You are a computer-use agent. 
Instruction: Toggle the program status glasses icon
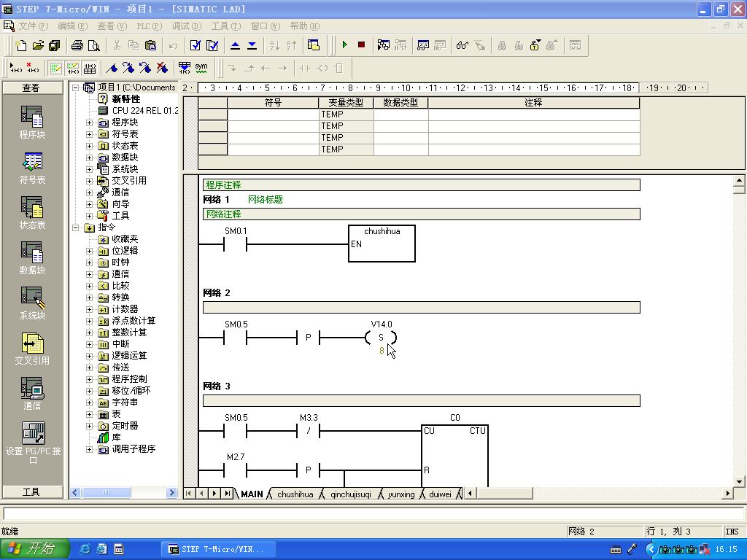click(462, 45)
